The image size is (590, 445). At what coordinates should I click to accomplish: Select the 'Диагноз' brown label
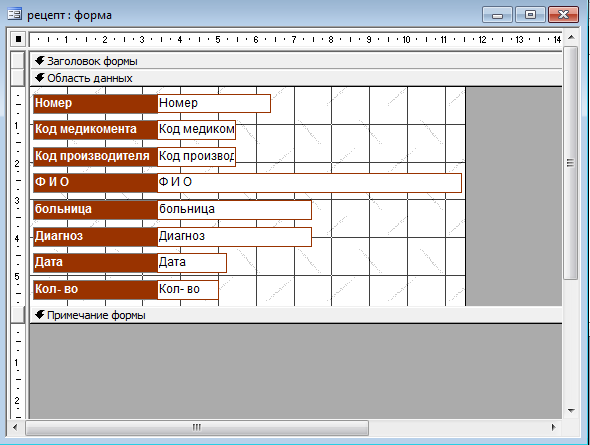pyautogui.click(x=95, y=237)
